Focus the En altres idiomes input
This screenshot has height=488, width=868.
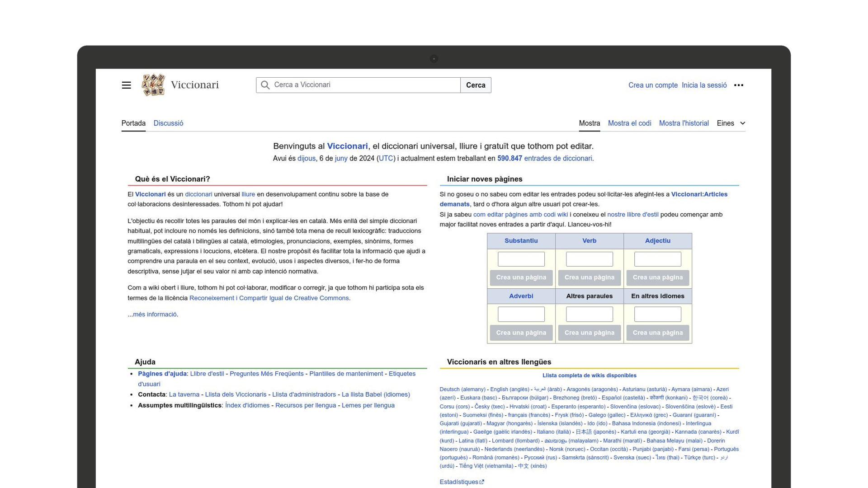(658, 314)
